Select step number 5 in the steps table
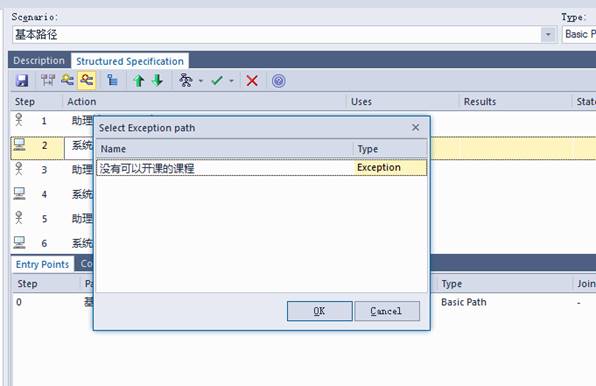This screenshot has width=596, height=386. click(x=44, y=219)
